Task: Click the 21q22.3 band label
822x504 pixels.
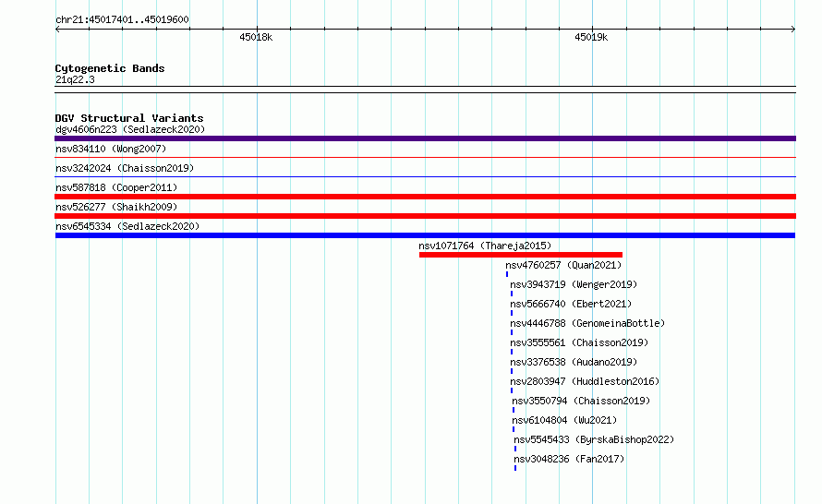Action: [75, 79]
